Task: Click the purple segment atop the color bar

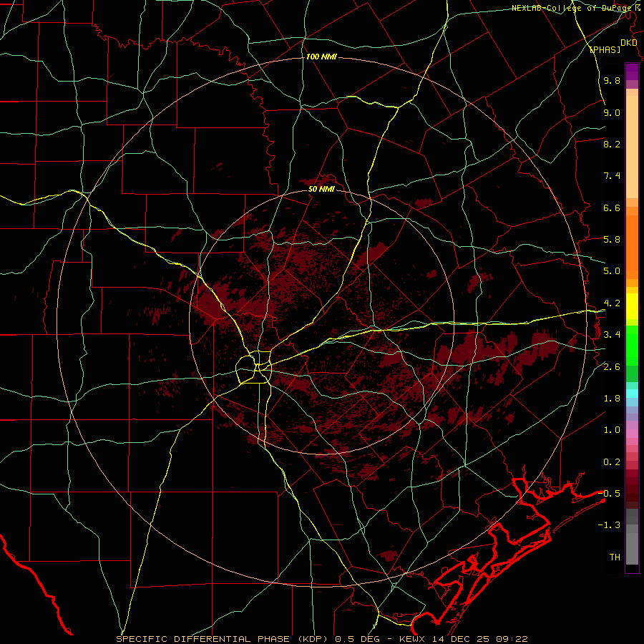Action: (x=632, y=72)
